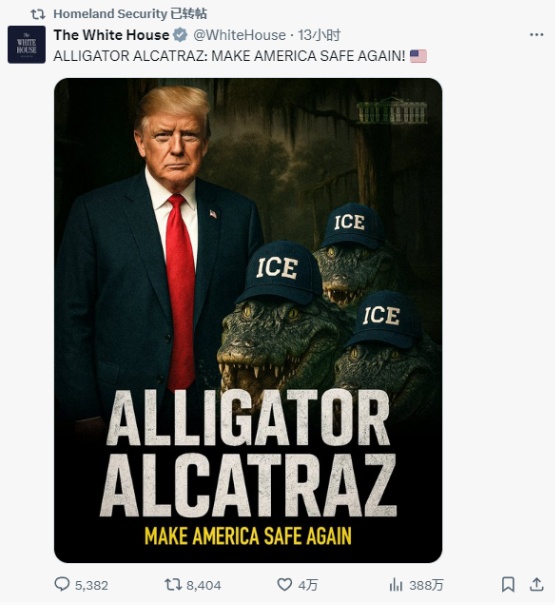Click the American flag emoji in the post

418,56
